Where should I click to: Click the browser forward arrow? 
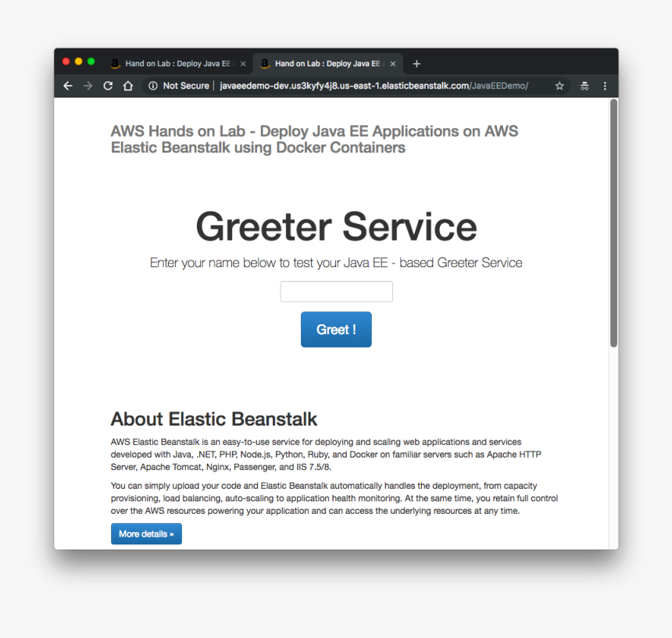[88, 86]
